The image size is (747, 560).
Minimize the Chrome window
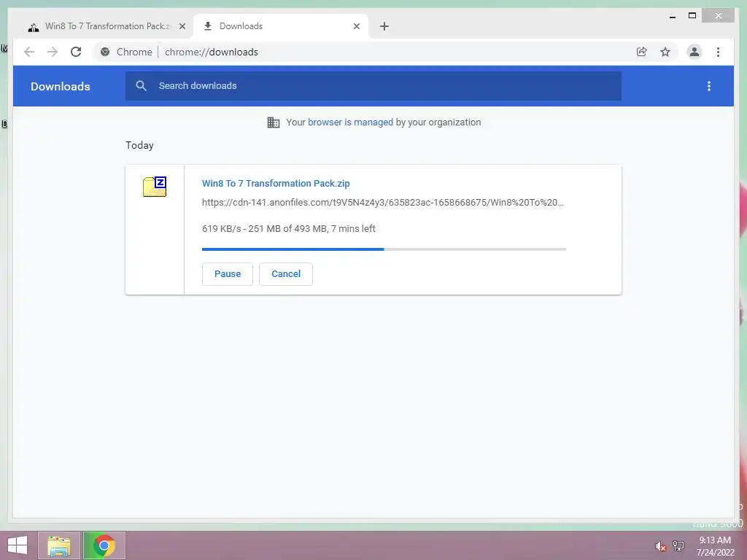(672, 16)
